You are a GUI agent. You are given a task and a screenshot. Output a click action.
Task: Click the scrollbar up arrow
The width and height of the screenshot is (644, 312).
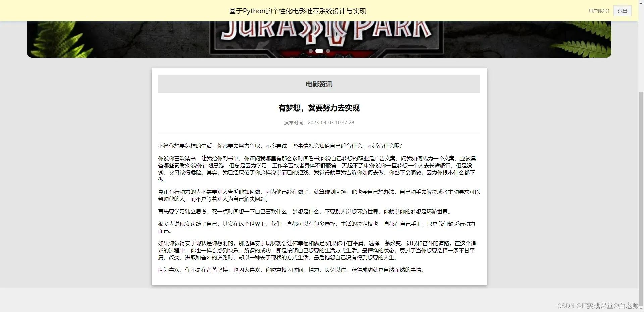coord(641,3)
